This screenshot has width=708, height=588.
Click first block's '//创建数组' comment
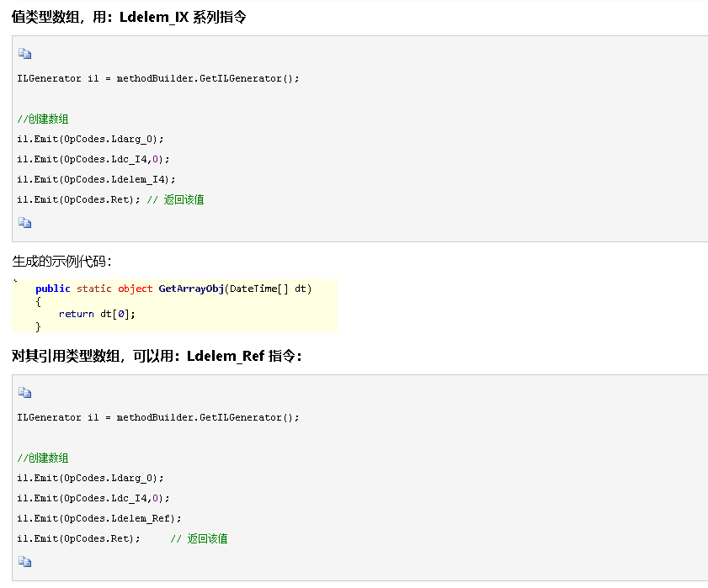pyautogui.click(x=43, y=119)
